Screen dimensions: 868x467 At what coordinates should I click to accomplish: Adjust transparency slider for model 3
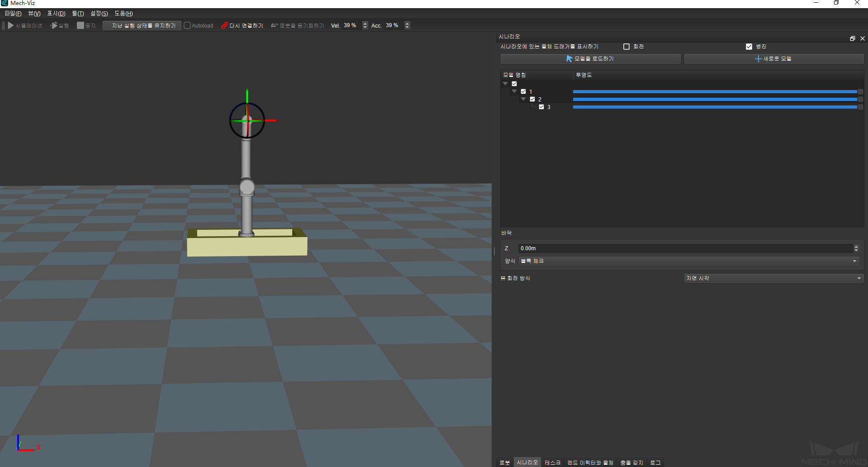pos(718,107)
